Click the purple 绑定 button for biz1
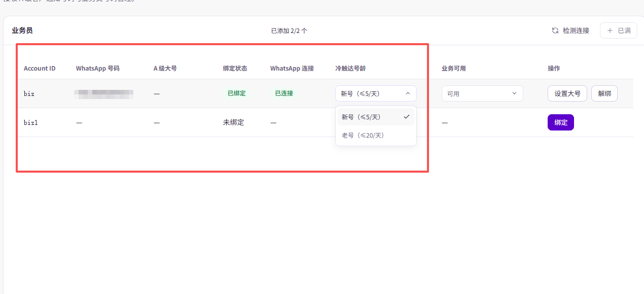 pyautogui.click(x=561, y=122)
